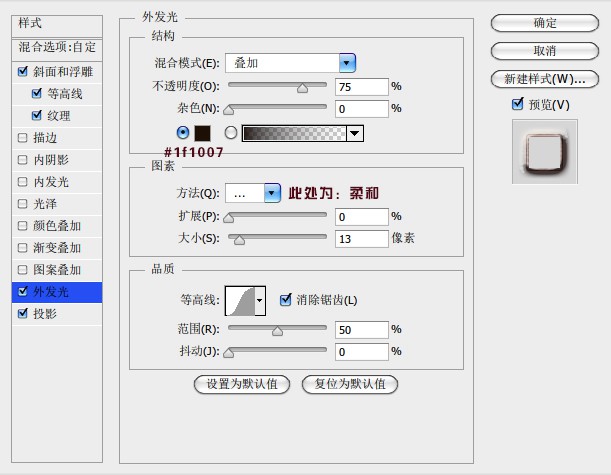
Task: Click the 不透明度 opacity slider handle
Action: (302, 88)
